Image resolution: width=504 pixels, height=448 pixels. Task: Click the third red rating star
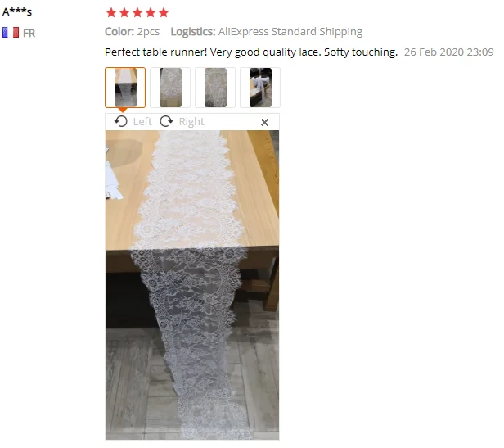click(x=137, y=12)
